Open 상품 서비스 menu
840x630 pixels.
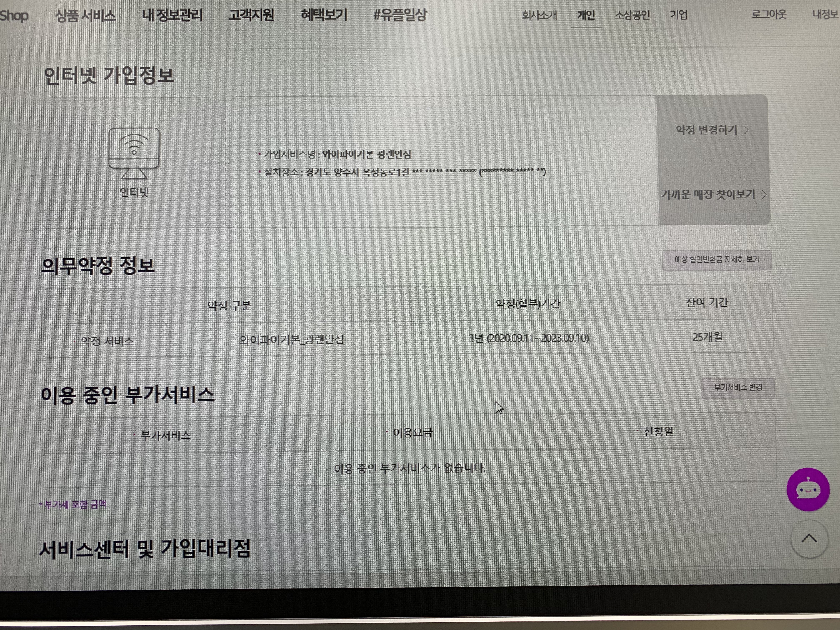pos(85,16)
